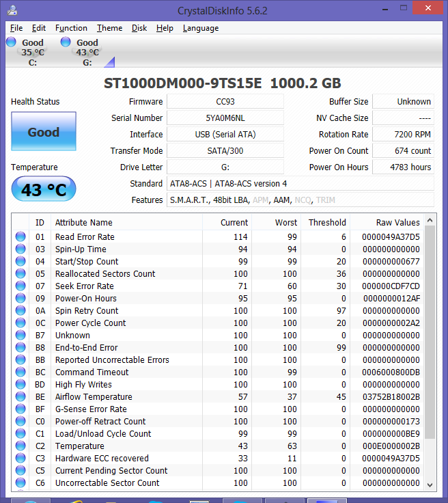Click the status orb for Command Timeout
This screenshot has height=503, width=448.
pyautogui.click(x=20, y=372)
